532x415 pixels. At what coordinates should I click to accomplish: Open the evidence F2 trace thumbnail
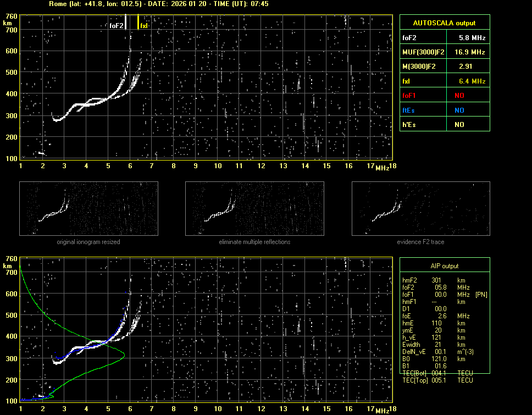pyautogui.click(x=420, y=208)
